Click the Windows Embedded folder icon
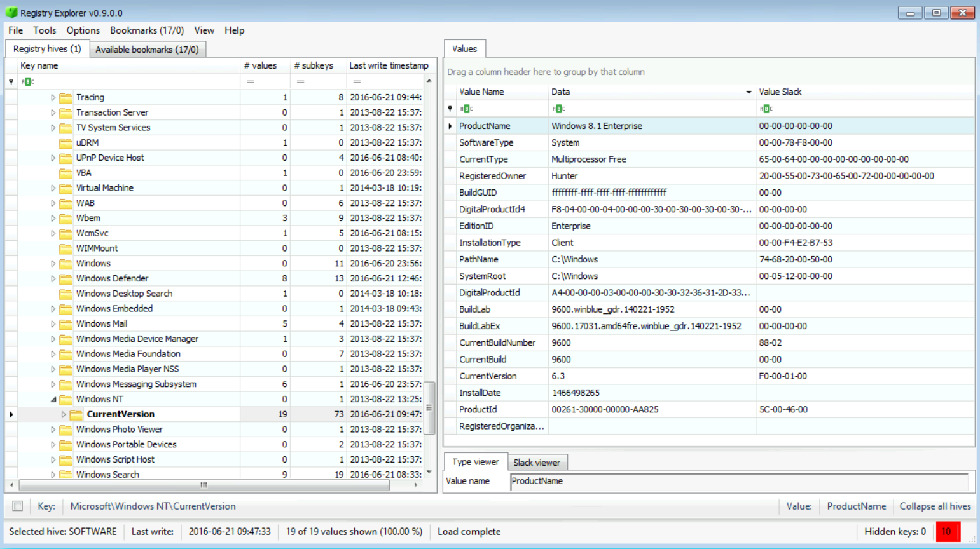This screenshot has height=549, width=980. coord(66,309)
